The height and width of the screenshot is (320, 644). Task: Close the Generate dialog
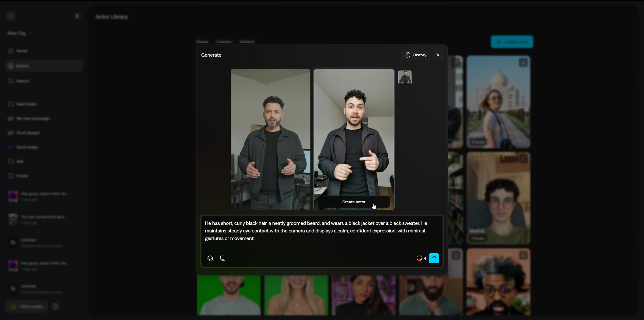(x=438, y=55)
